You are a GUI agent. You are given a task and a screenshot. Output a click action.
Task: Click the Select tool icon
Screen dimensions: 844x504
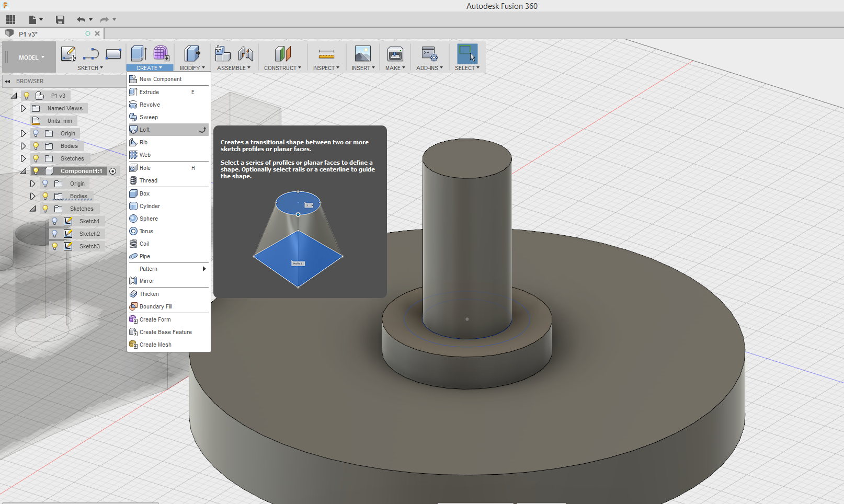coord(467,53)
